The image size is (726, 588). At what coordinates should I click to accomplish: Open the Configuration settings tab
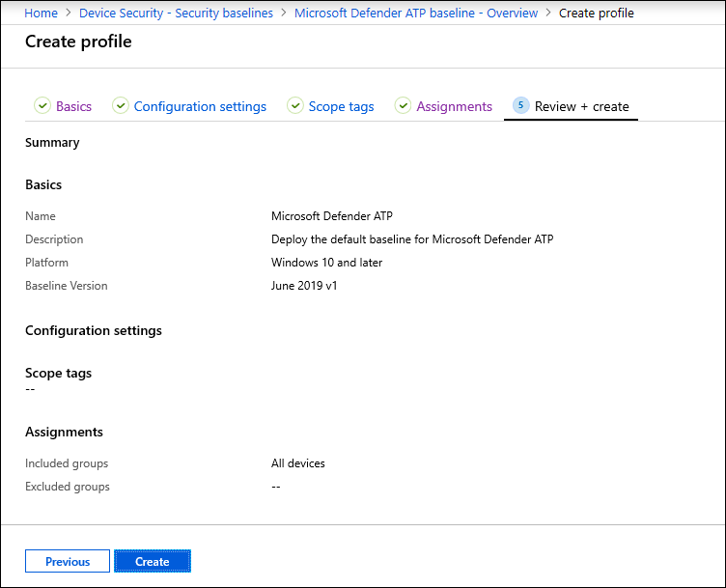pos(200,106)
